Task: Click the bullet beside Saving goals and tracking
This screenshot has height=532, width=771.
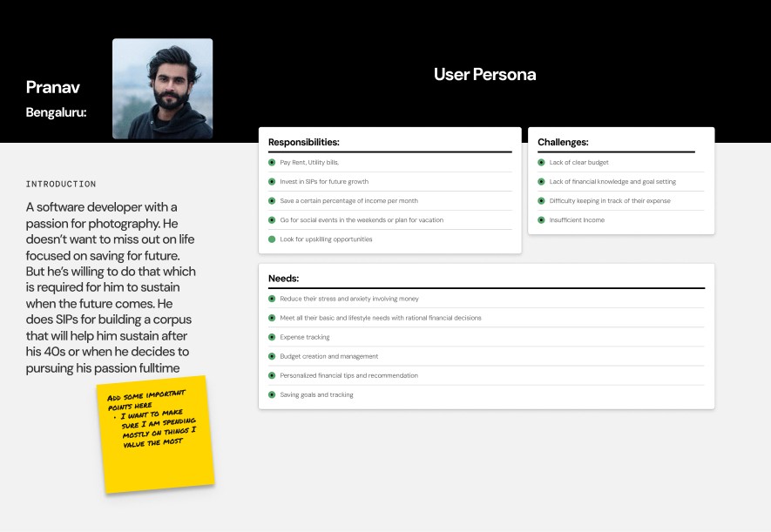Action: coord(272,394)
